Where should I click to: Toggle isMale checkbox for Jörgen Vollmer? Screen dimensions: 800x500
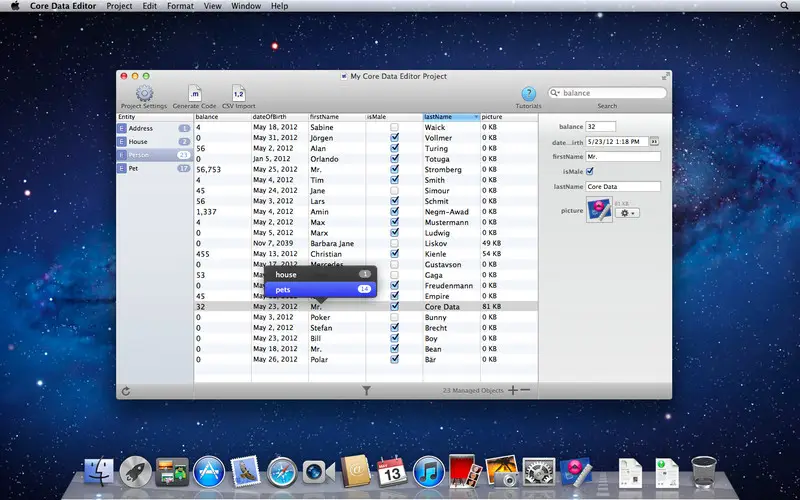394,138
